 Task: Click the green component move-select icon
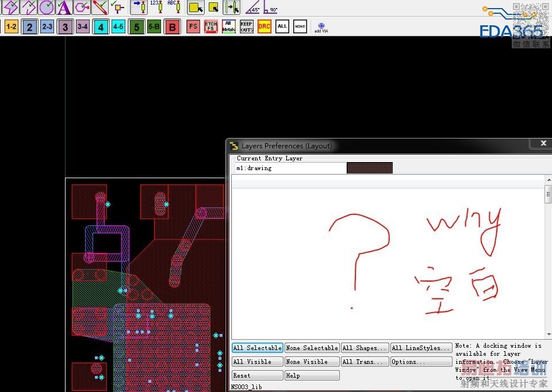[x=232, y=7]
